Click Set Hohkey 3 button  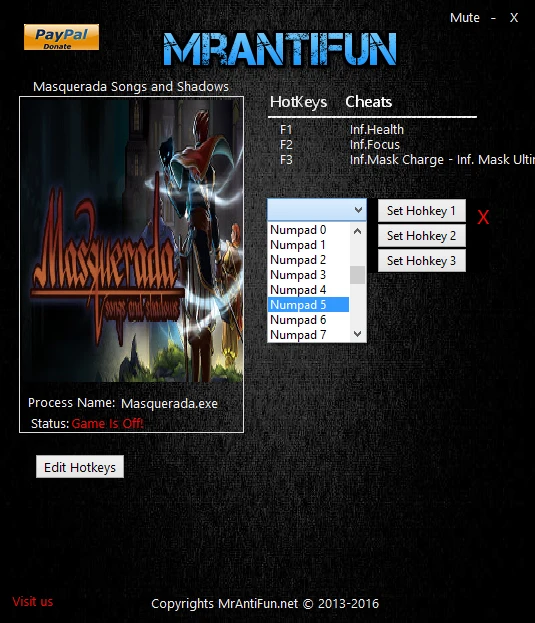pyautogui.click(x=421, y=261)
